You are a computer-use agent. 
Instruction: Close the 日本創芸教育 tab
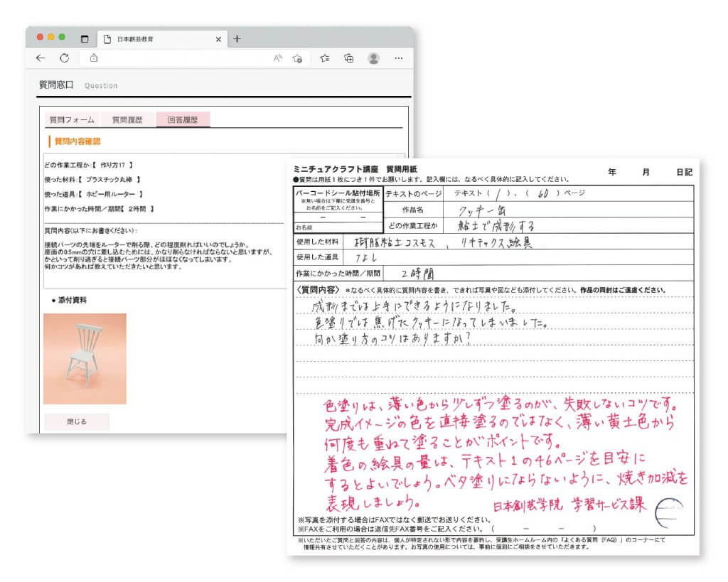click(218, 39)
